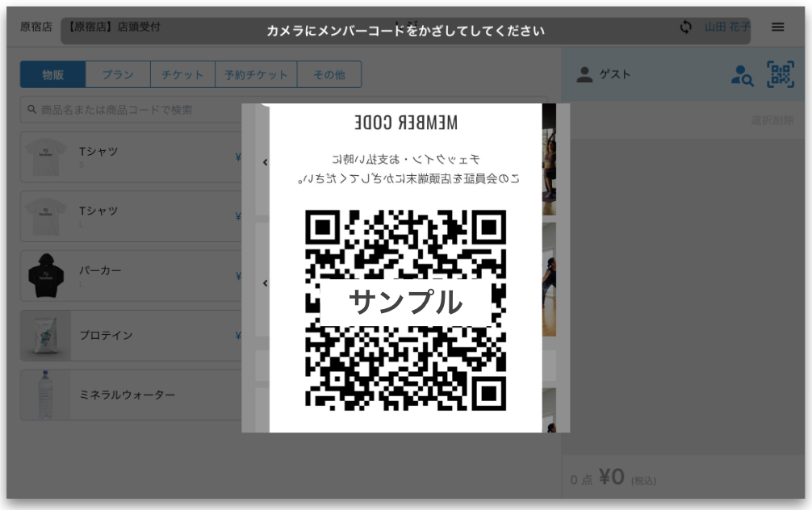Click the magnifier icon in the search box
Viewport: 812px width, 510px height.
point(32,110)
